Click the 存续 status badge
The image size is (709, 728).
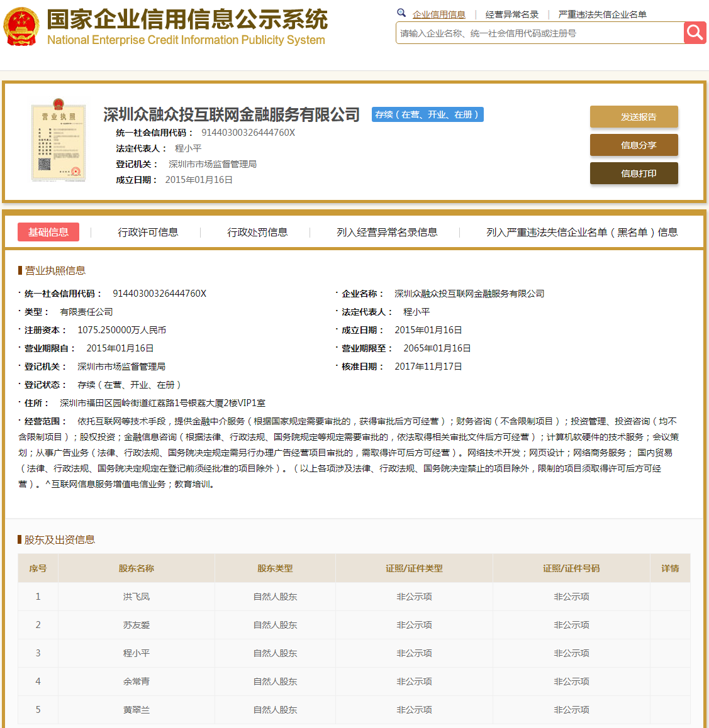[427, 114]
